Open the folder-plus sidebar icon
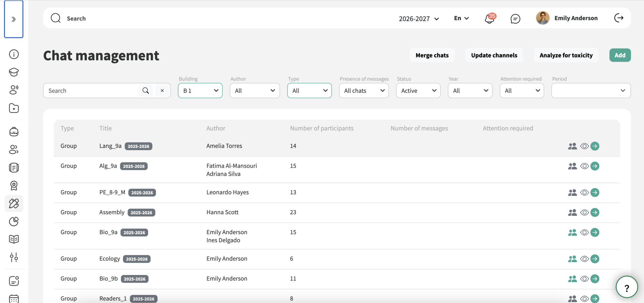 (14, 108)
